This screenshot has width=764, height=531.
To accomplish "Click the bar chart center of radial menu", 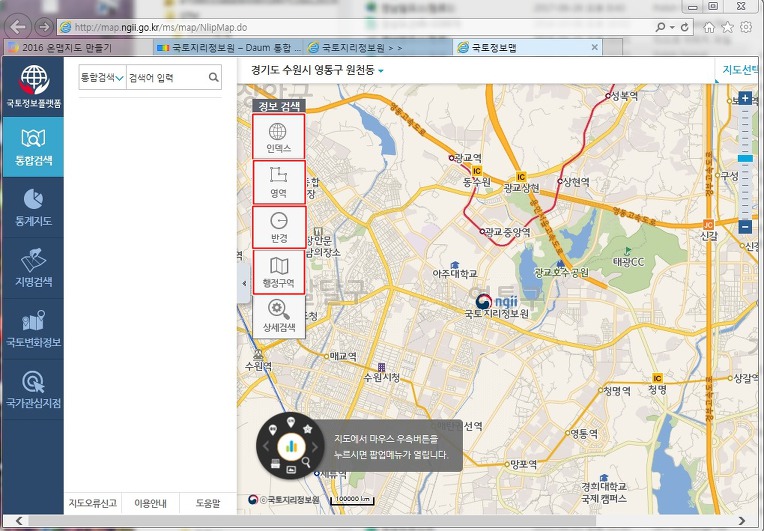I will point(291,446).
